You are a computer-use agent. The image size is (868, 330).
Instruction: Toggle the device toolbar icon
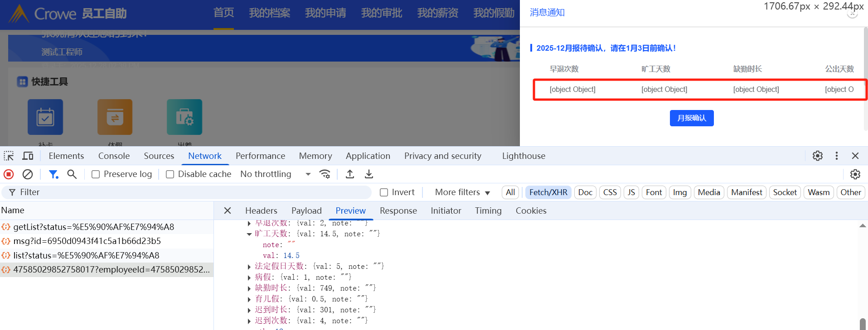[28, 156]
